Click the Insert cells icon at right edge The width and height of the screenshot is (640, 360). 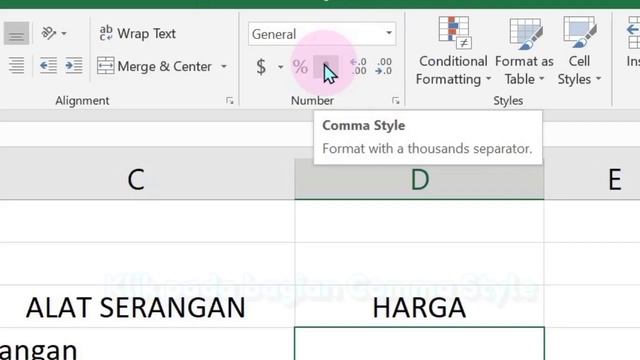point(633,33)
